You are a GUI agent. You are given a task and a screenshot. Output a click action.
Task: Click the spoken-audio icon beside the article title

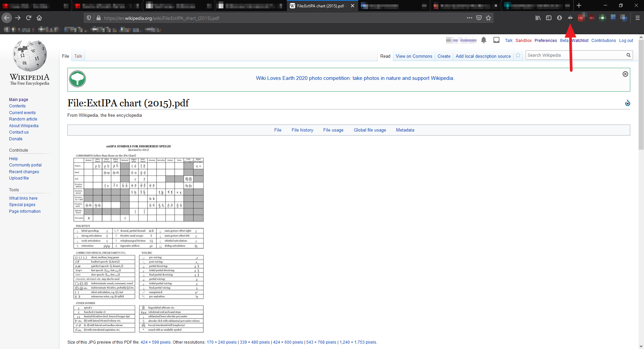point(628,103)
